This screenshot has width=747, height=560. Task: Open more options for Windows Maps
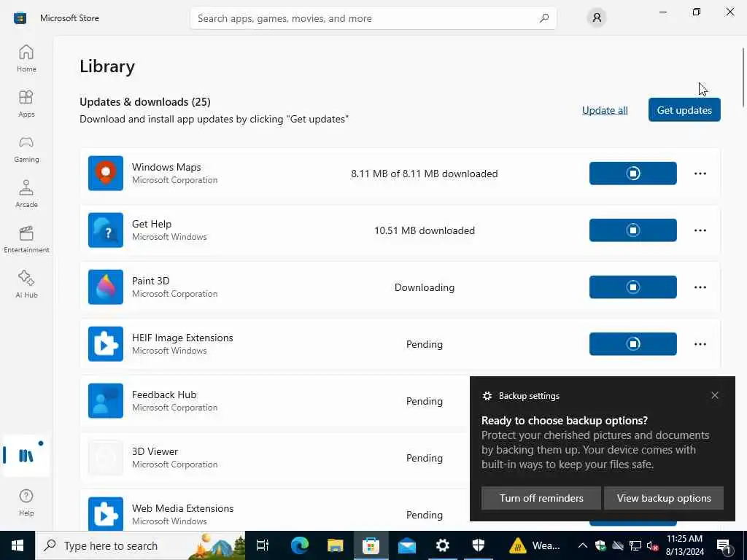700,174
